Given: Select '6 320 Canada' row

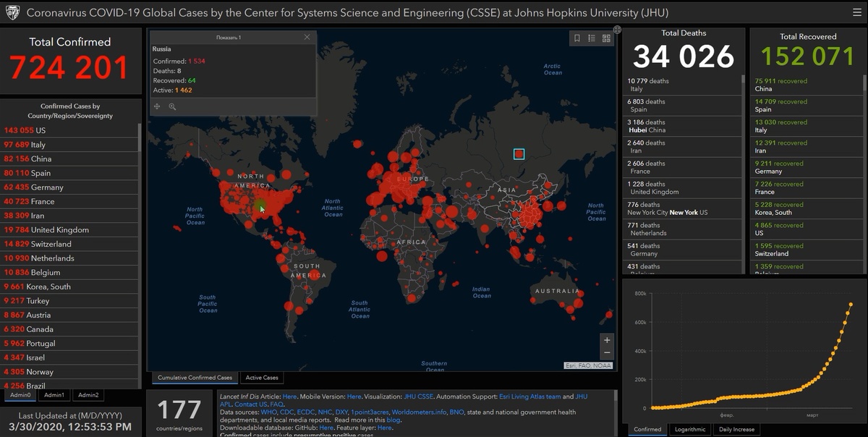Looking at the screenshot, I should click(69, 329).
